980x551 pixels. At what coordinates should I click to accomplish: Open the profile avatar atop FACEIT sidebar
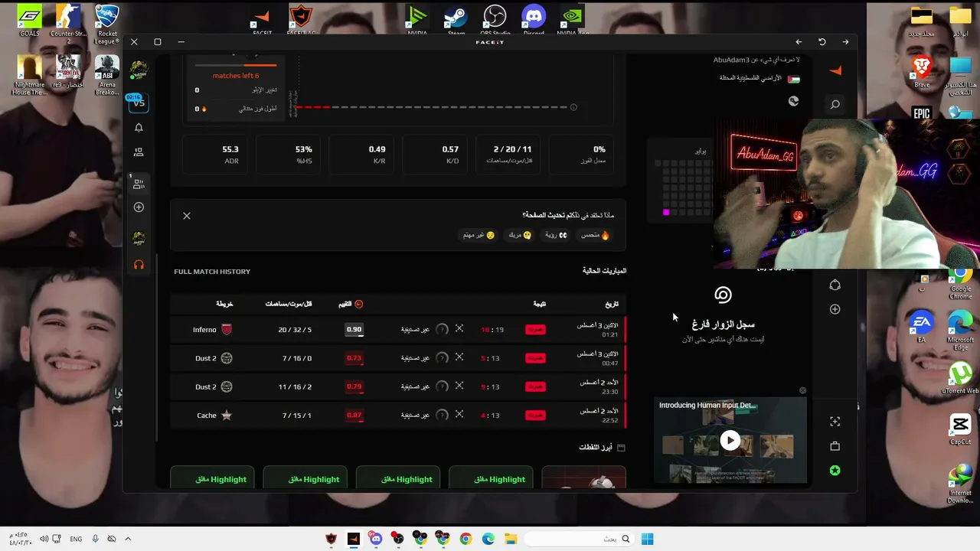click(139, 70)
